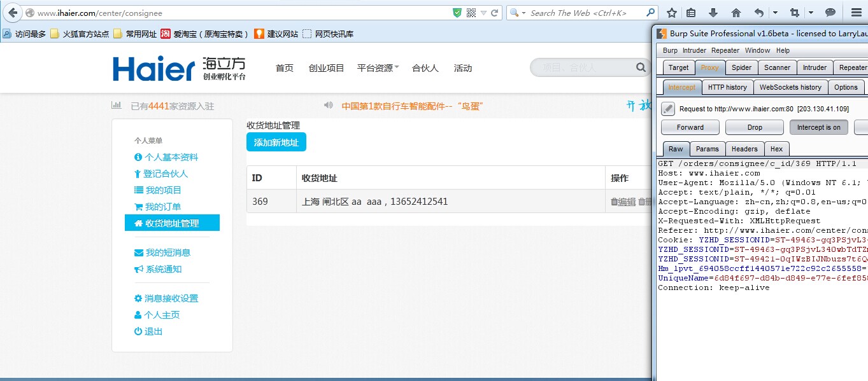Screen dimensions: 868x381
Task: Open the 火狐官方站点 bookmark folder
Action: 80,34
